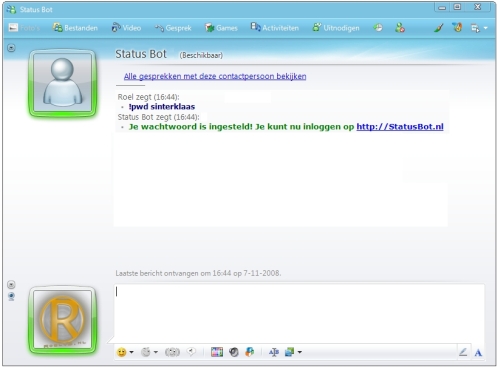500x368 pixels.
Task: Click your own R display picture
Action: [x=63, y=319]
